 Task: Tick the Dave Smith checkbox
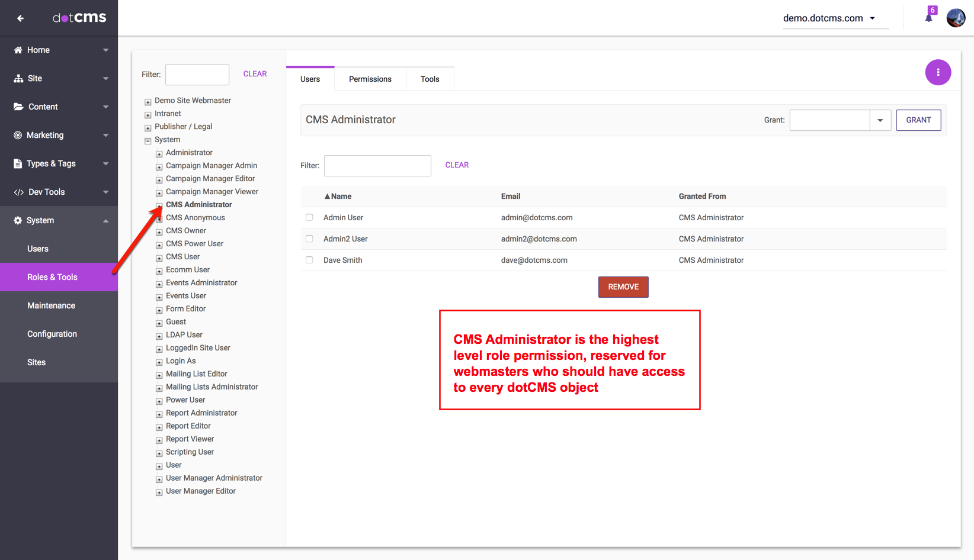(x=309, y=260)
